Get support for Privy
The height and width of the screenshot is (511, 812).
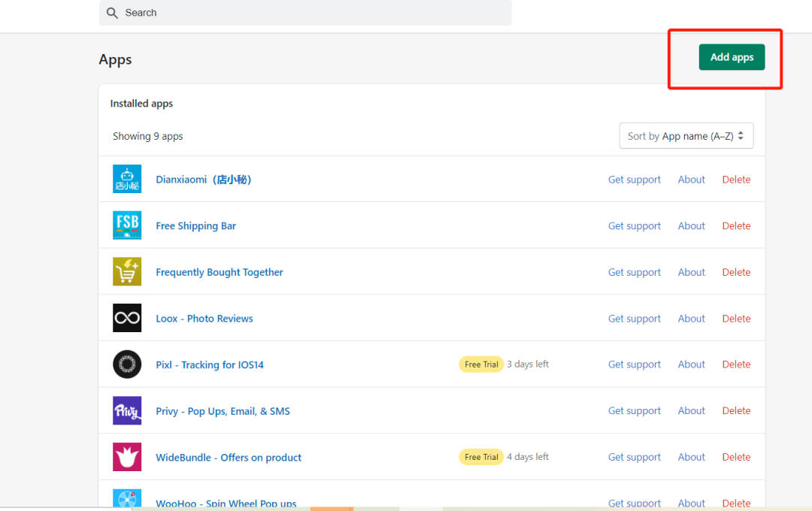(x=635, y=410)
